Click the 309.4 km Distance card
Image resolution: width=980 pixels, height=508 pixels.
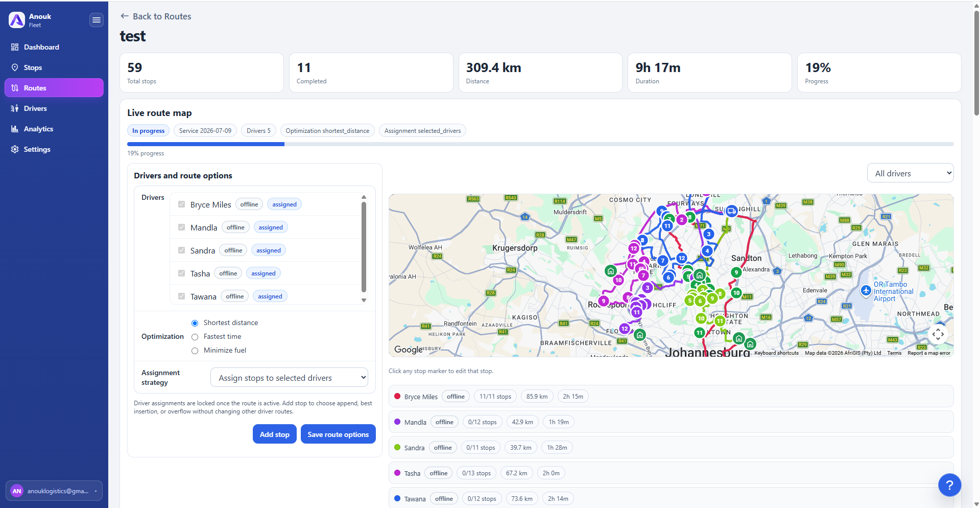tap(540, 73)
